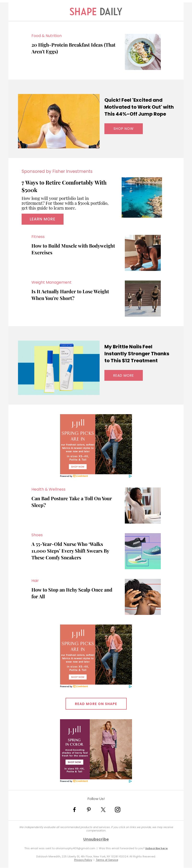Open the Hoka sneakers thumbnail image
The height and width of the screenshot is (868, 192).
143,551
